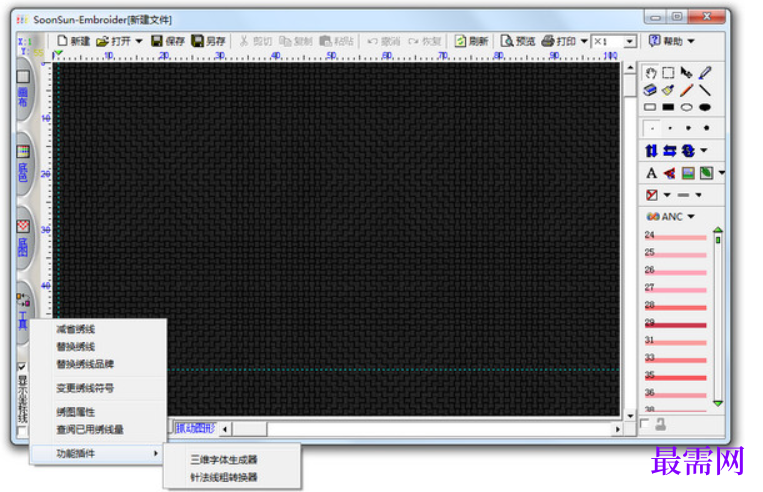Select 三维字体生成器 in the submenu
The width and height of the screenshot is (763, 492).
pyautogui.click(x=224, y=459)
